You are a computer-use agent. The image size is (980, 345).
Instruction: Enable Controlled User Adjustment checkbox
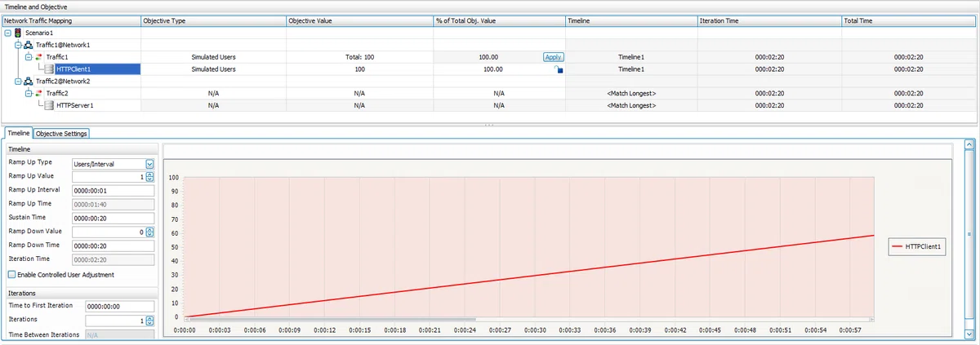coord(11,275)
